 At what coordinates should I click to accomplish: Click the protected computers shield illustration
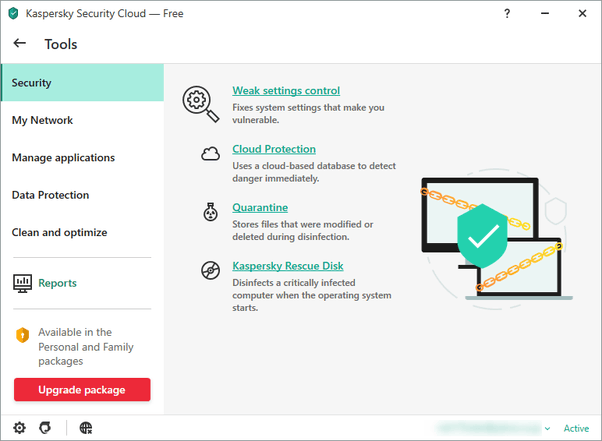click(x=495, y=238)
